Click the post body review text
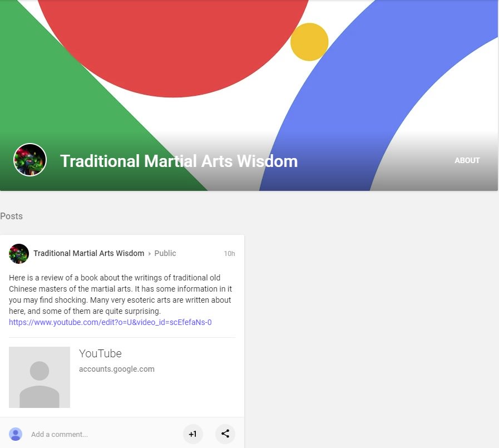The height and width of the screenshot is (448, 499). pyautogui.click(x=120, y=294)
